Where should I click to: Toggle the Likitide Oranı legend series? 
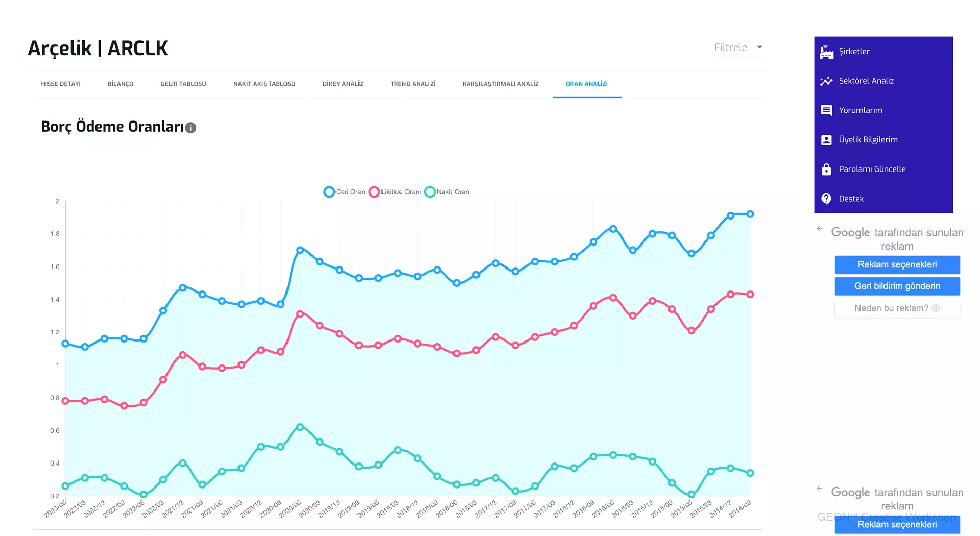click(395, 192)
